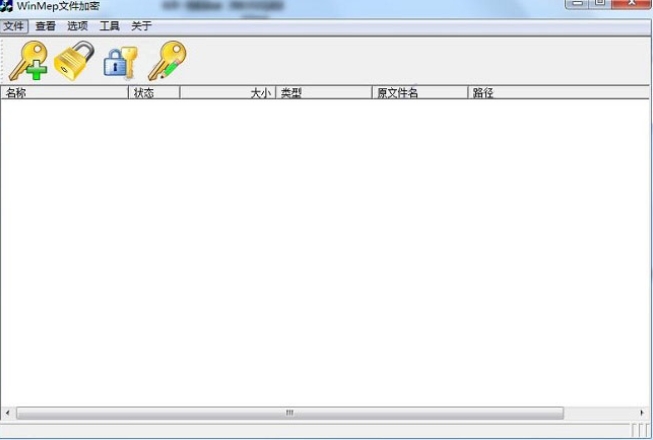Open the 文件 menu
Image resolution: width=653 pixels, height=440 pixels.
click(x=14, y=26)
